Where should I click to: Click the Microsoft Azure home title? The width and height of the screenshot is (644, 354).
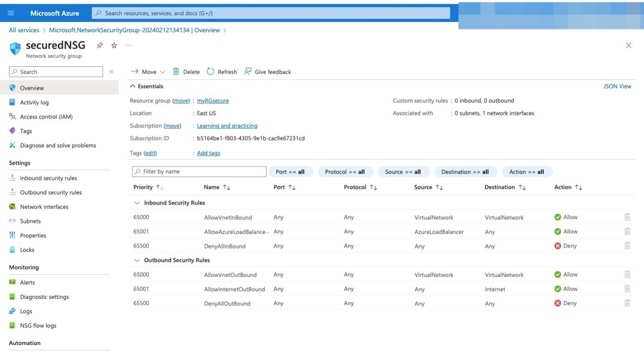55,13
